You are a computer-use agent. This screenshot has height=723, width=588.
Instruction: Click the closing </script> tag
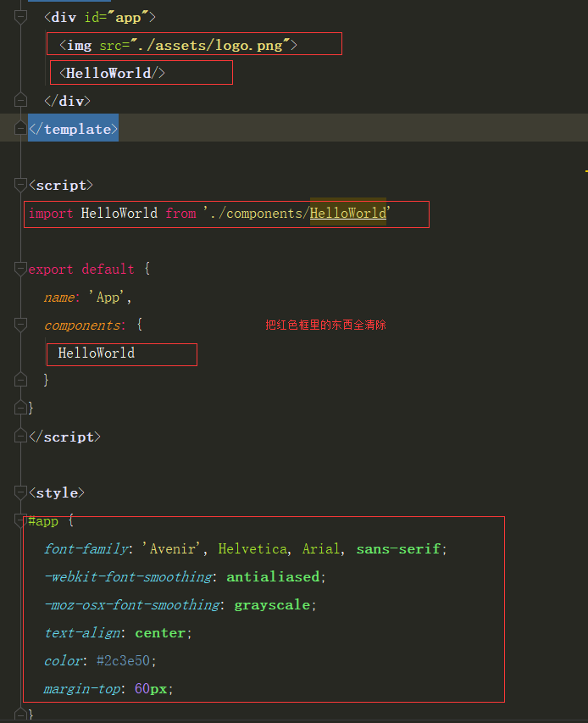(64, 437)
